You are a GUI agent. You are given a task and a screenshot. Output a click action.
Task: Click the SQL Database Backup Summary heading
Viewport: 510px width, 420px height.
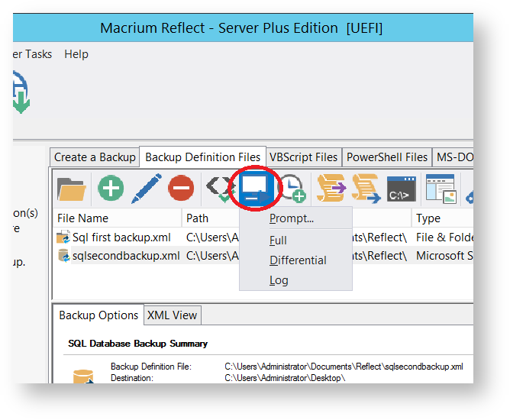coord(137,344)
